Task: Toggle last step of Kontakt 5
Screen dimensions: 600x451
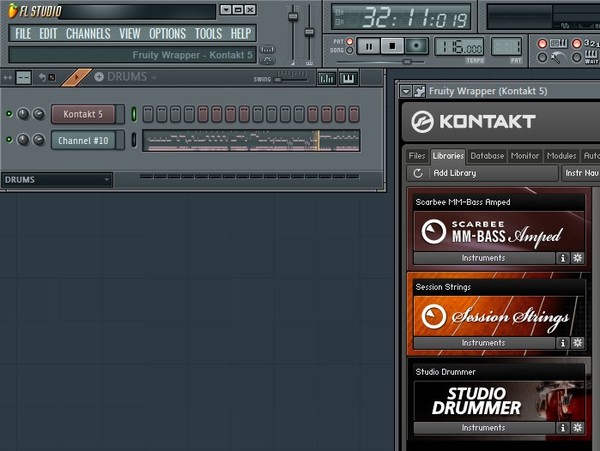Action: coord(354,114)
